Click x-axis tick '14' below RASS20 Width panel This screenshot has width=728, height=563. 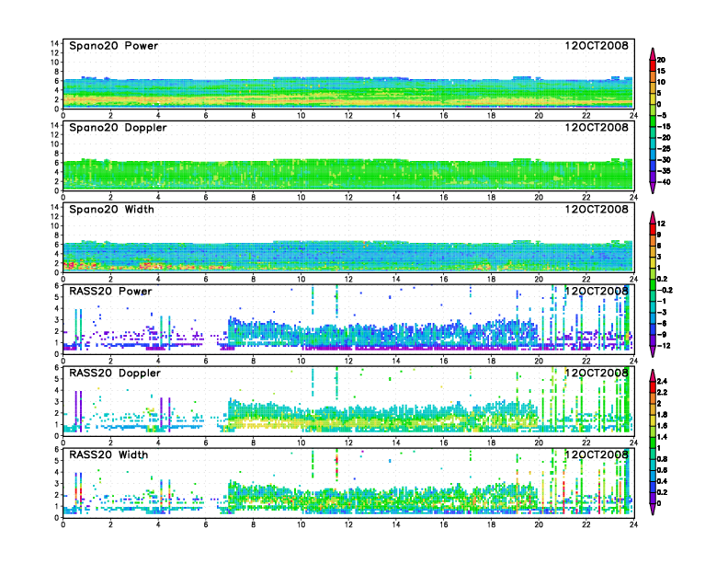pyautogui.click(x=396, y=524)
